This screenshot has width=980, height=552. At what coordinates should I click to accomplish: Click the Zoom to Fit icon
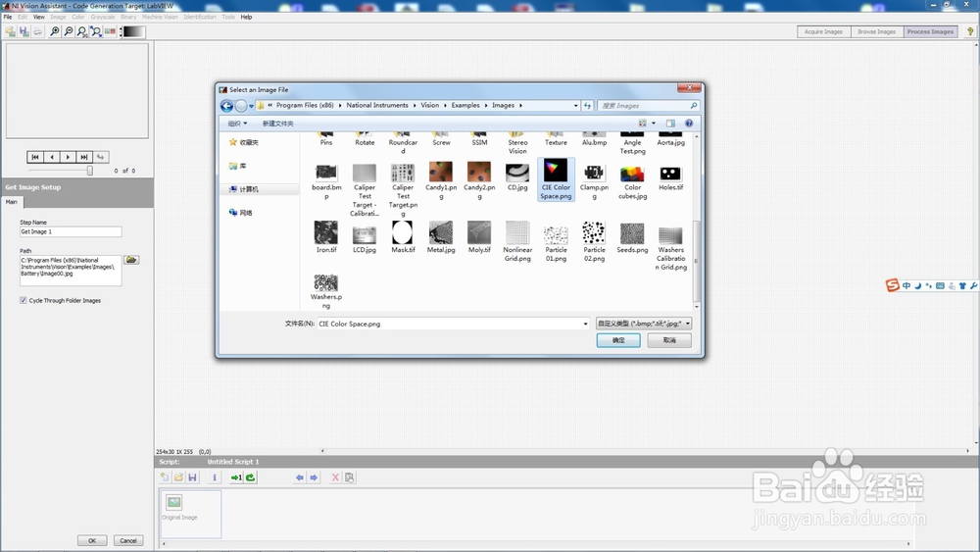(x=96, y=31)
